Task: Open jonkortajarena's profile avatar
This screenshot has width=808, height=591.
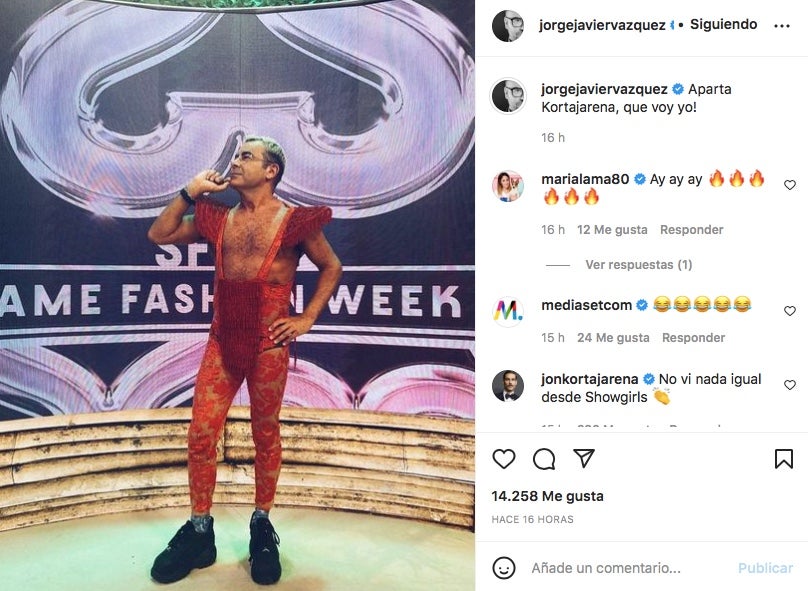Action: (508, 385)
